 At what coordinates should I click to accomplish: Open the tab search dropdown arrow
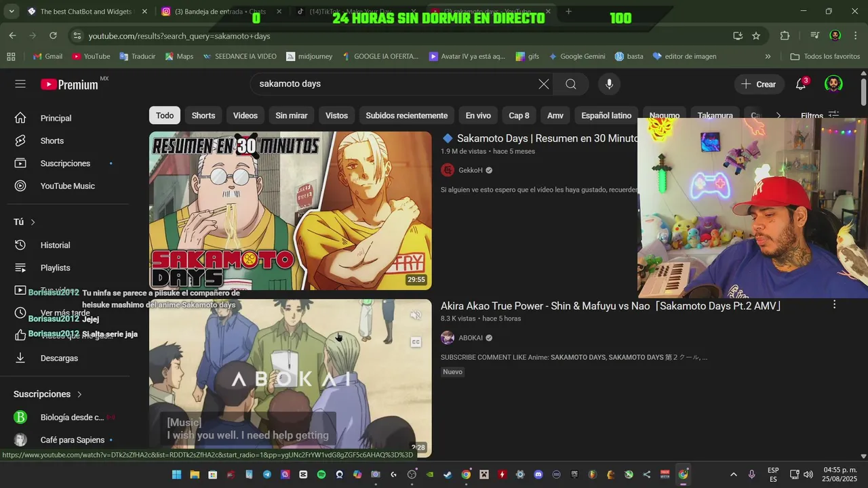coord(11,12)
